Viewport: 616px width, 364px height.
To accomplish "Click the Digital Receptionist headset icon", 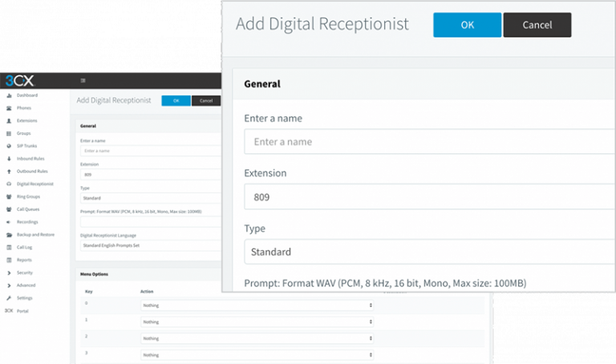I will 9,184.
